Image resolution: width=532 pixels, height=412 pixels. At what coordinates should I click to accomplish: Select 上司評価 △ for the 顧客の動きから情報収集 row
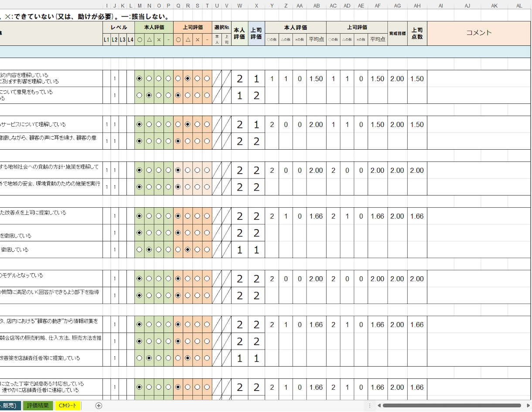188,324
